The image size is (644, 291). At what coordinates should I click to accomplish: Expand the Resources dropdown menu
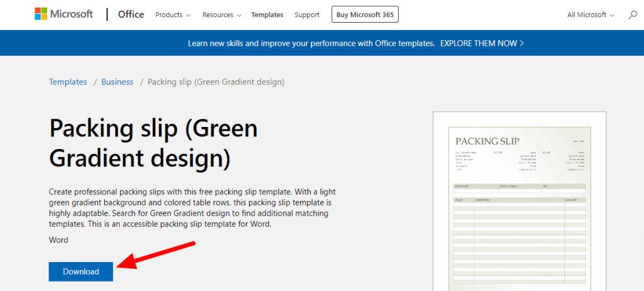coord(222,14)
